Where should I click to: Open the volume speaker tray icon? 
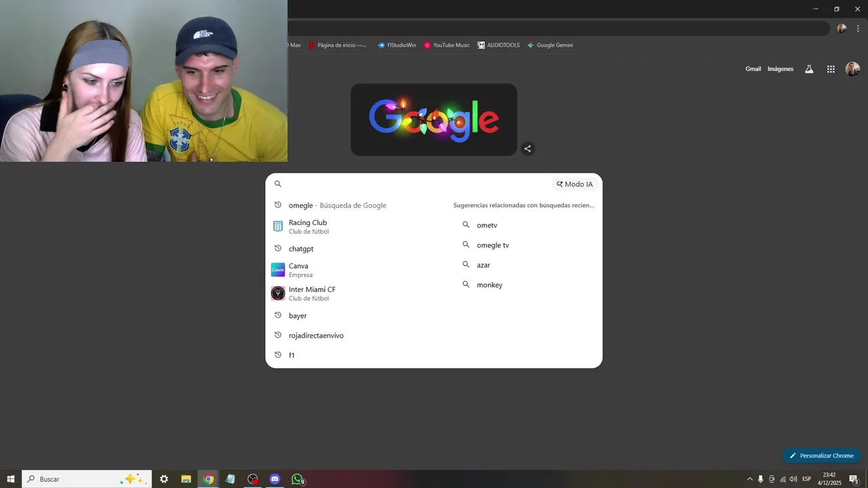793,479
